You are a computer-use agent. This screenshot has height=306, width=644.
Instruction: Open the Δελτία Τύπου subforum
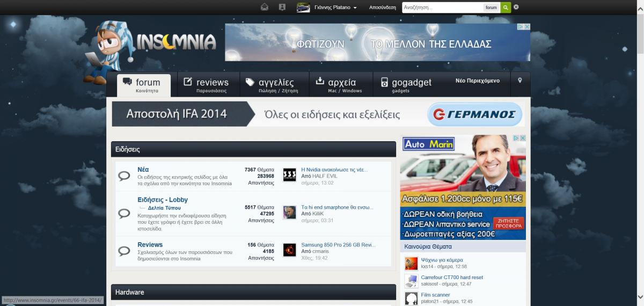165,208
